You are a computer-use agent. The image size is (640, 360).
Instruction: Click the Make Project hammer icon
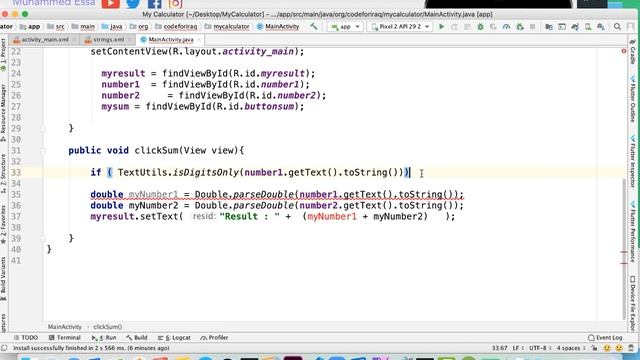click(313, 27)
